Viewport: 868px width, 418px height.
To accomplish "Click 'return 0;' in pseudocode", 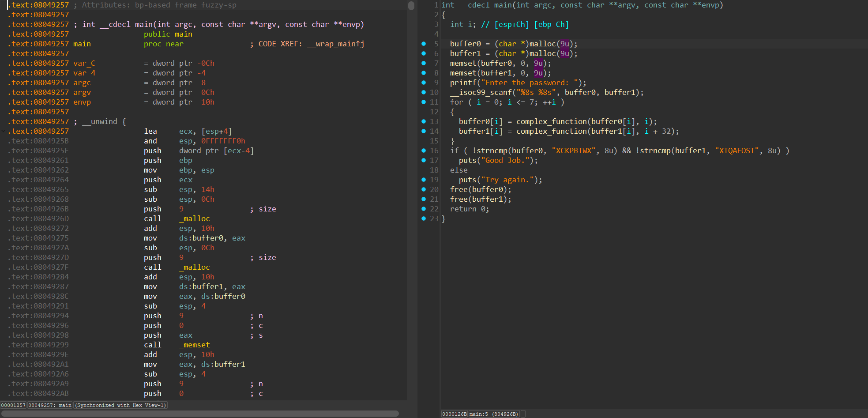I will click(x=470, y=209).
